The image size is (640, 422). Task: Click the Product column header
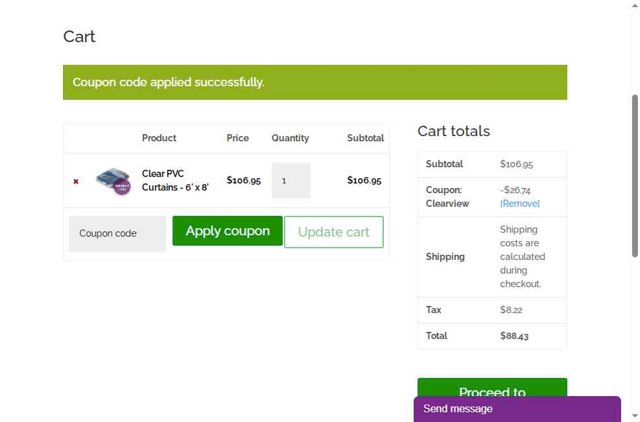pos(159,138)
